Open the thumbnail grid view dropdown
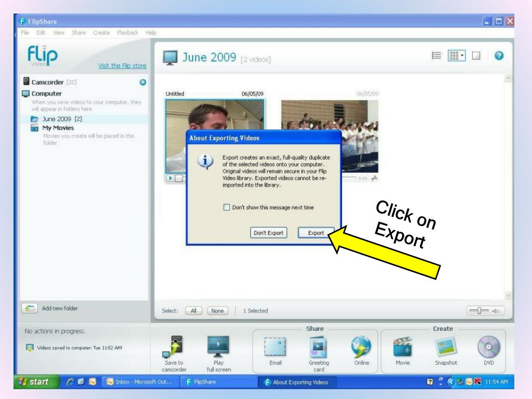The height and width of the screenshot is (399, 532). tap(457, 55)
